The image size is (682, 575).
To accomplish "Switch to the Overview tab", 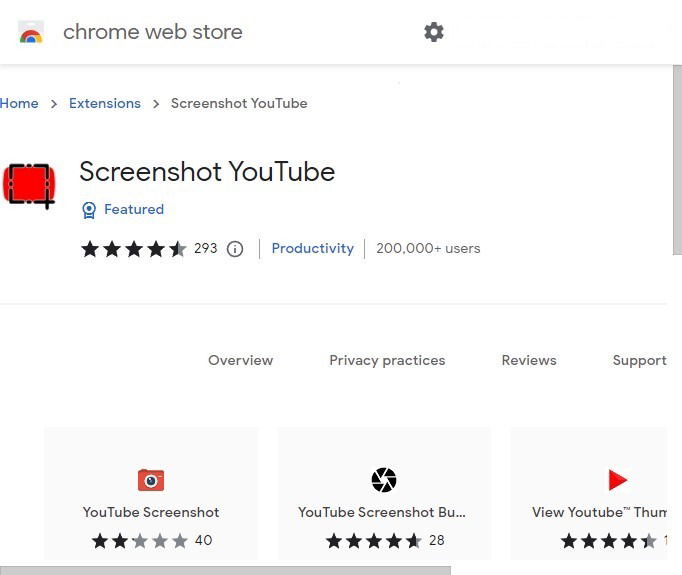I will coord(241,360).
